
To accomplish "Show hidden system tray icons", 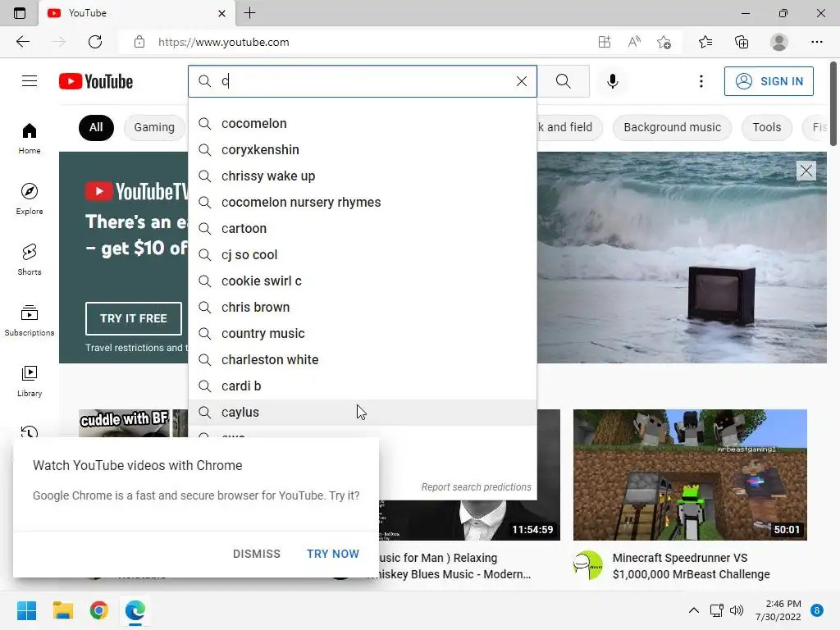I will (693, 610).
